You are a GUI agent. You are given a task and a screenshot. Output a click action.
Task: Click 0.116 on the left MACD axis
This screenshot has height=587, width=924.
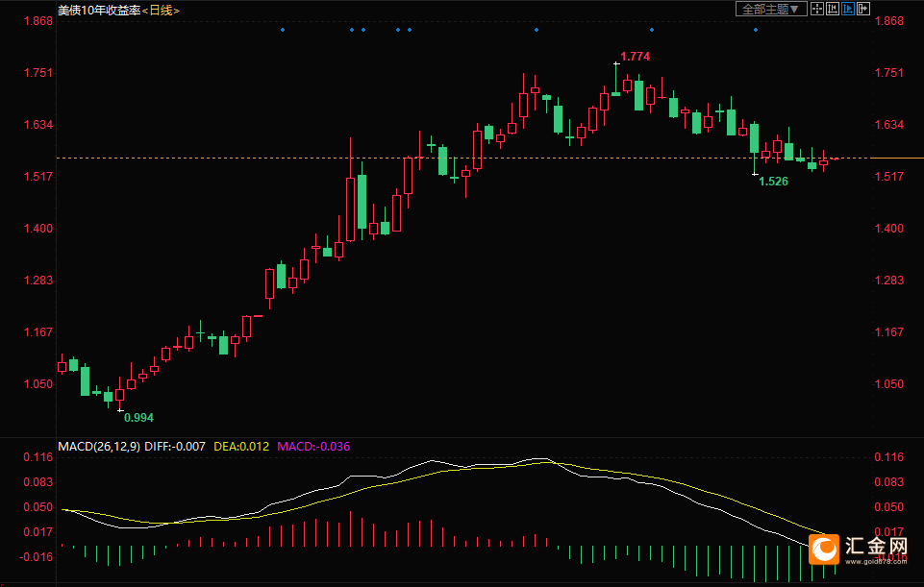(x=38, y=457)
